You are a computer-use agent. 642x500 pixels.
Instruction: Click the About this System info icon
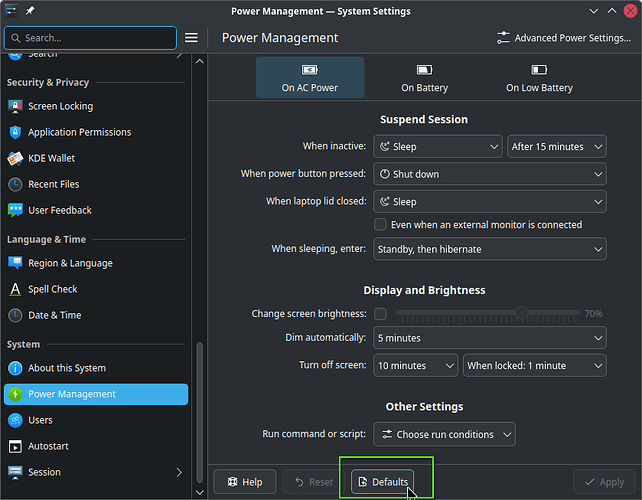tap(15, 368)
